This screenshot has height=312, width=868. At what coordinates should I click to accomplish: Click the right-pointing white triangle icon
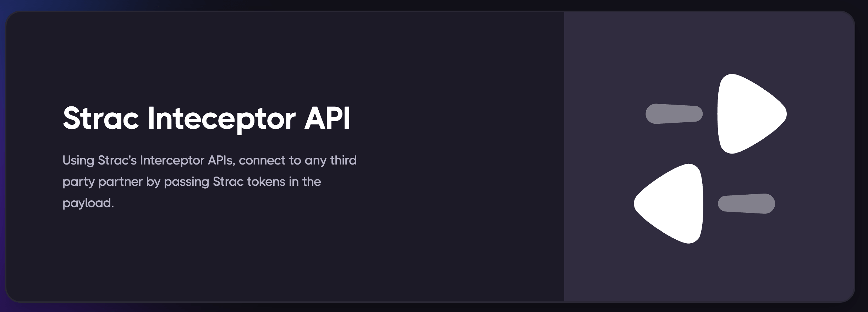click(x=747, y=114)
